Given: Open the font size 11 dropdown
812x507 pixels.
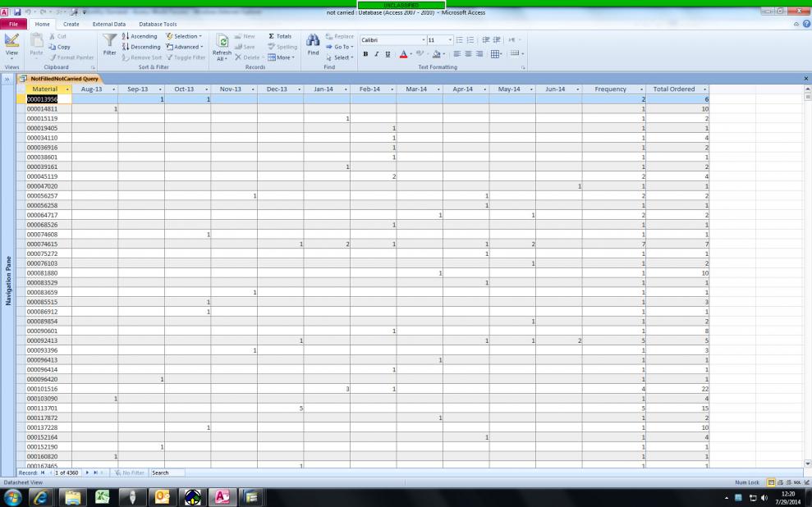Looking at the screenshot, I should (450, 40).
